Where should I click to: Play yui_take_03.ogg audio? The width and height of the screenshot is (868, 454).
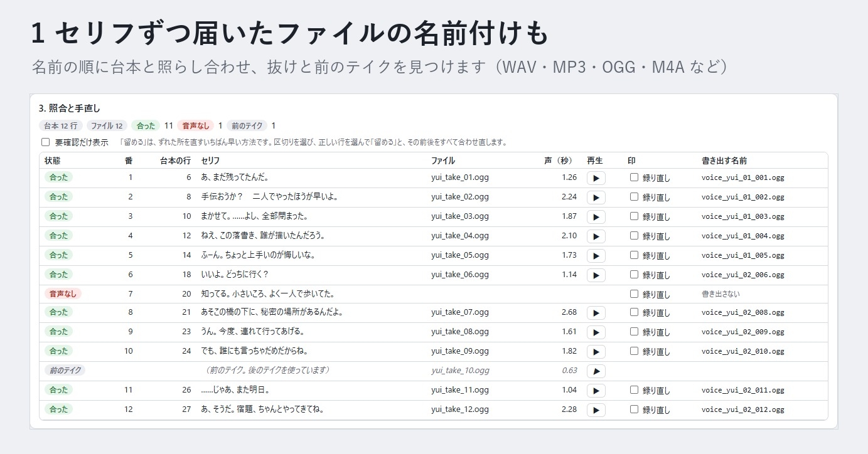coord(596,217)
